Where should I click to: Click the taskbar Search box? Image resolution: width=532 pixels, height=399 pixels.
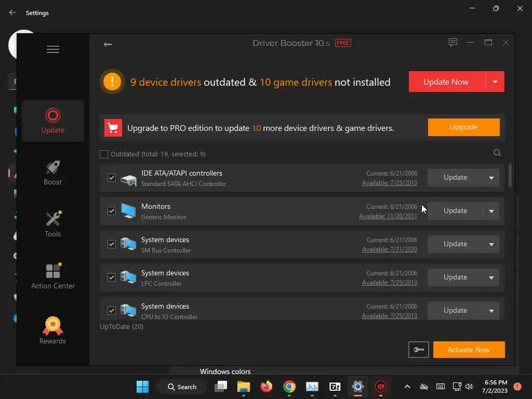click(x=182, y=387)
